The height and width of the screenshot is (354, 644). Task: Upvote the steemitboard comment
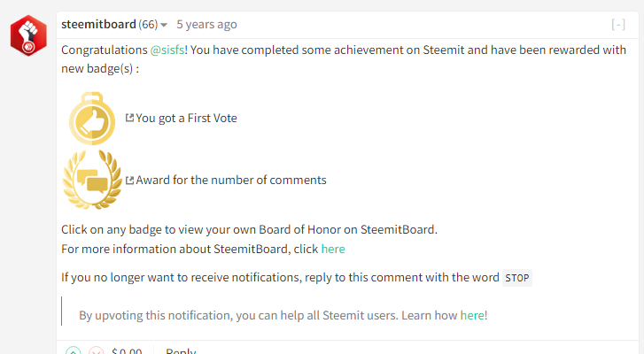point(74,351)
